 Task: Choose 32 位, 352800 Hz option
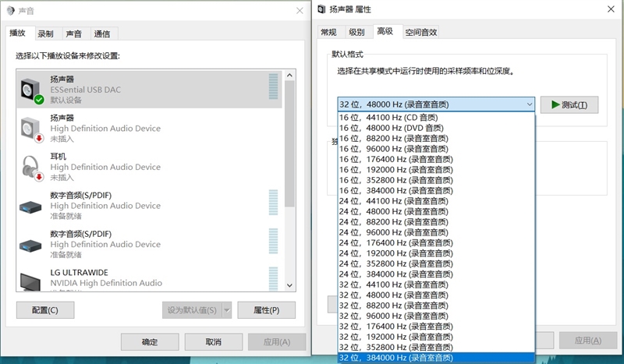click(436, 348)
